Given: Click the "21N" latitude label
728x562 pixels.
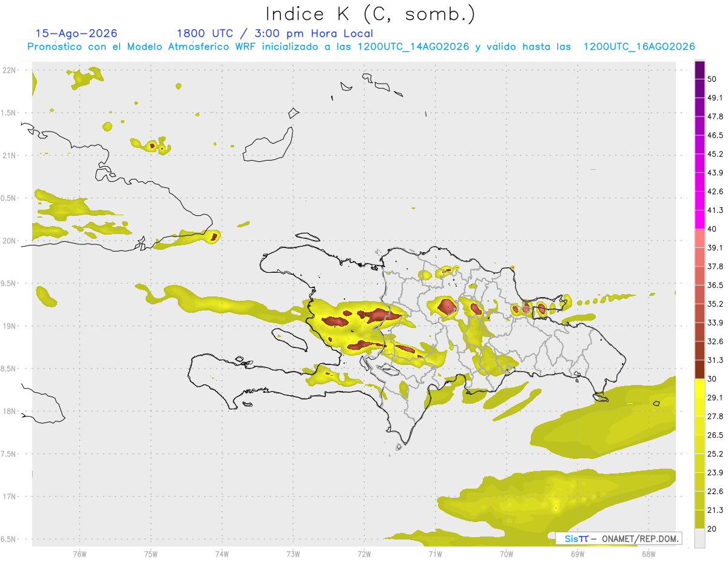Looking at the screenshot, I should [x=9, y=155].
